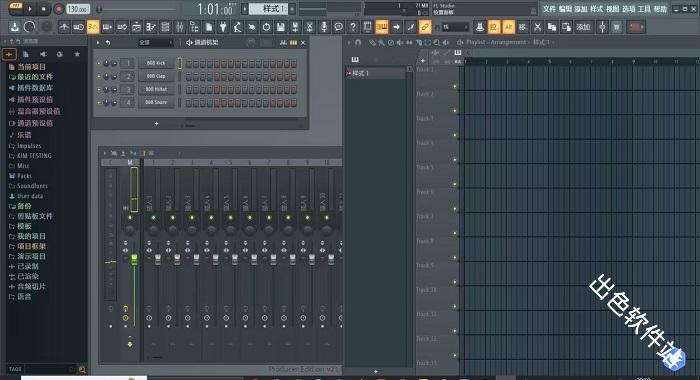
Task: Click the save project floppy icon
Action: click(x=281, y=27)
